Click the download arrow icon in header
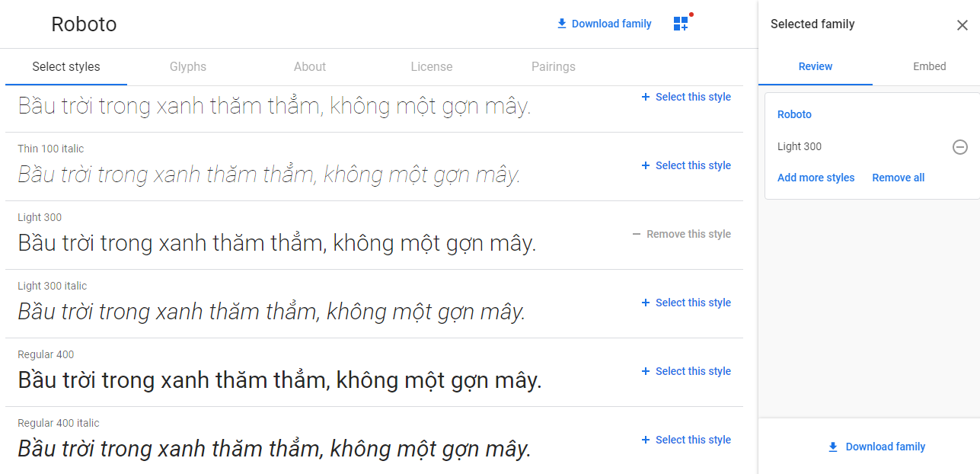980x474 pixels. tap(562, 24)
